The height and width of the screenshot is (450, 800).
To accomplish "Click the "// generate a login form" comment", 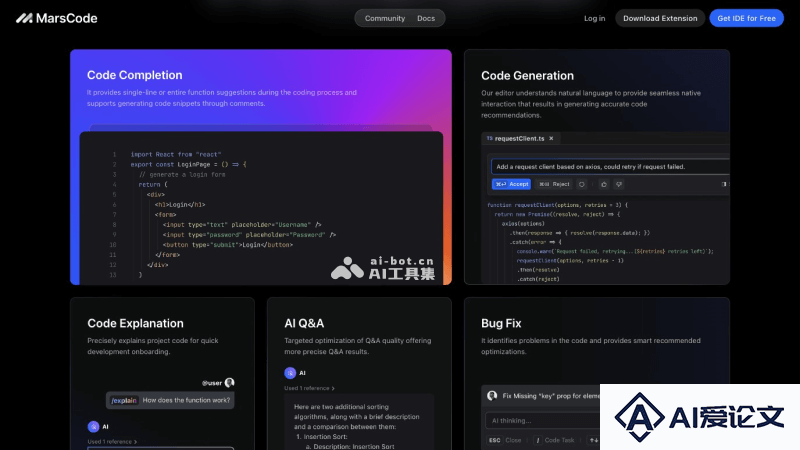I will click(x=182, y=174).
